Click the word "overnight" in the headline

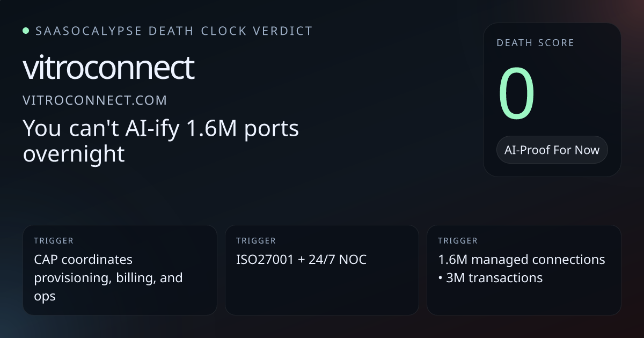click(x=74, y=154)
